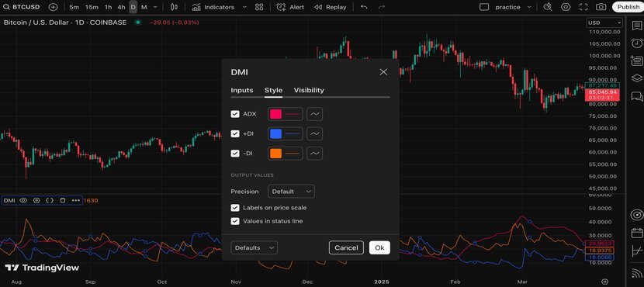Change the +DI blue color swatch
Image resolution: width=644 pixels, height=287 pixels.
pyautogui.click(x=275, y=133)
